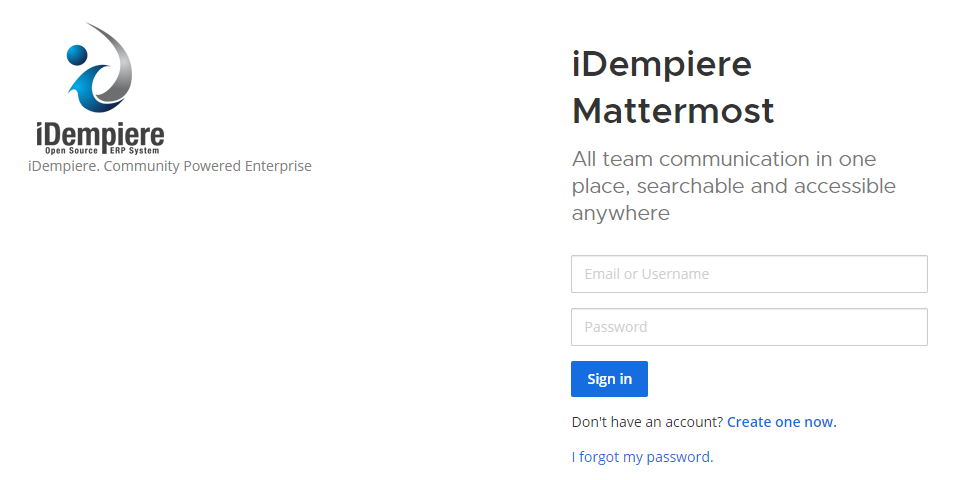Click the bold iDempiere wordmark below the logo

[x=100, y=135]
